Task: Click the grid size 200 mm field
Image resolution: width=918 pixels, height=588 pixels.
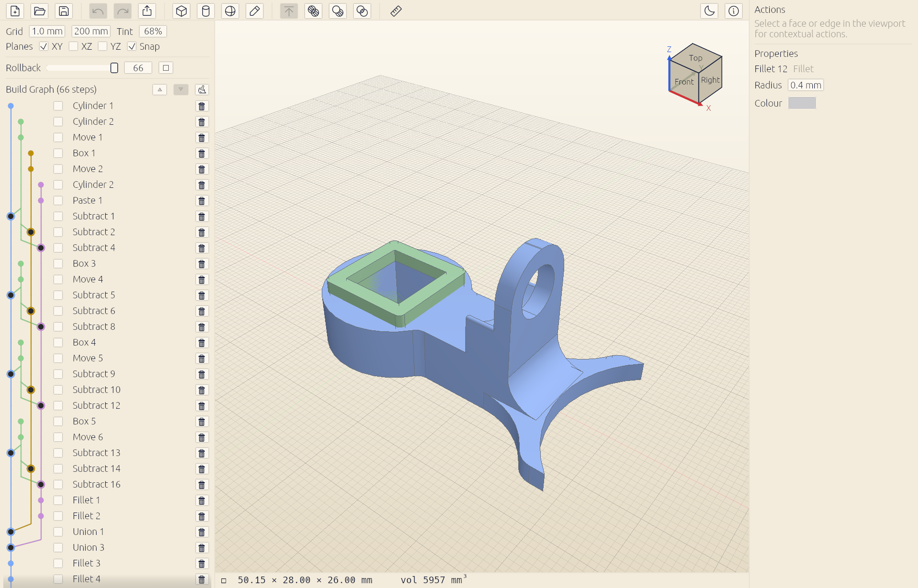Action: pos(91,31)
